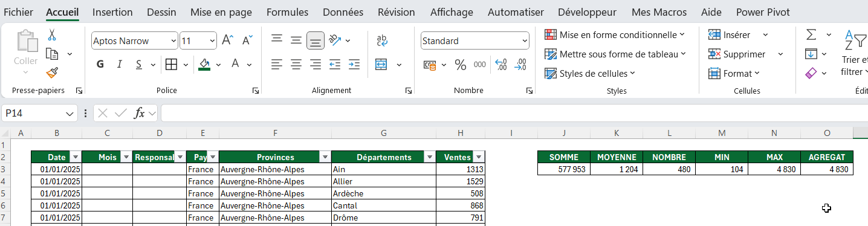Click the font color A icon

coord(235,64)
